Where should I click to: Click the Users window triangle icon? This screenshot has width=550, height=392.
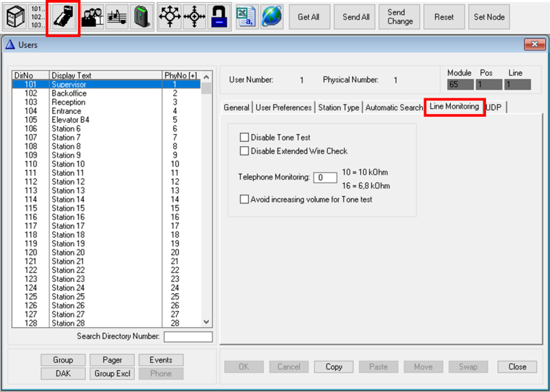click(10, 45)
